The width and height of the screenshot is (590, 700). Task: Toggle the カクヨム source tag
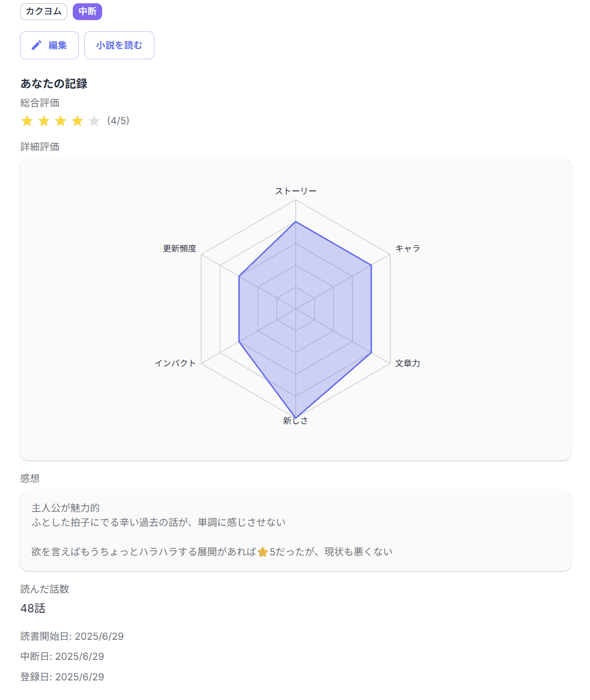[43, 11]
